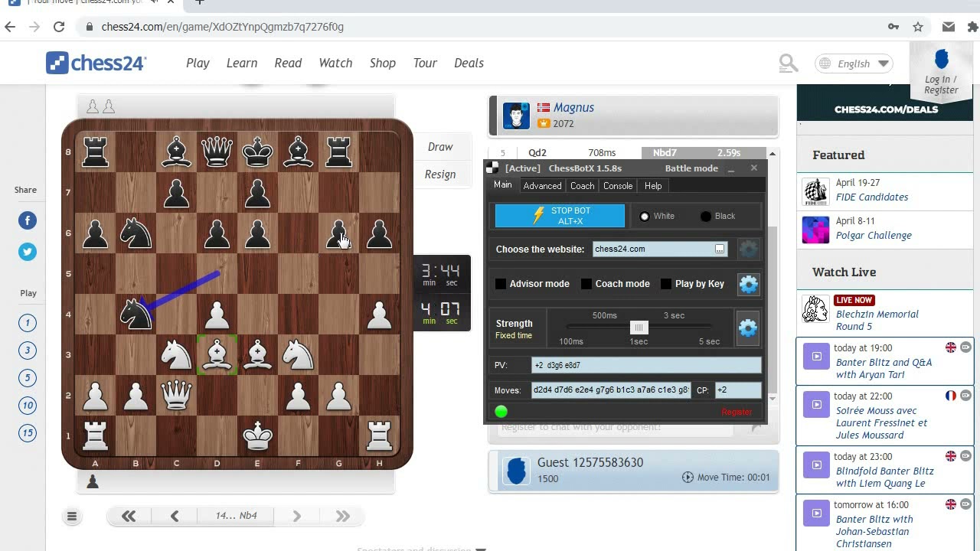Step forward one move
The width and height of the screenshot is (980, 551).
(297, 516)
